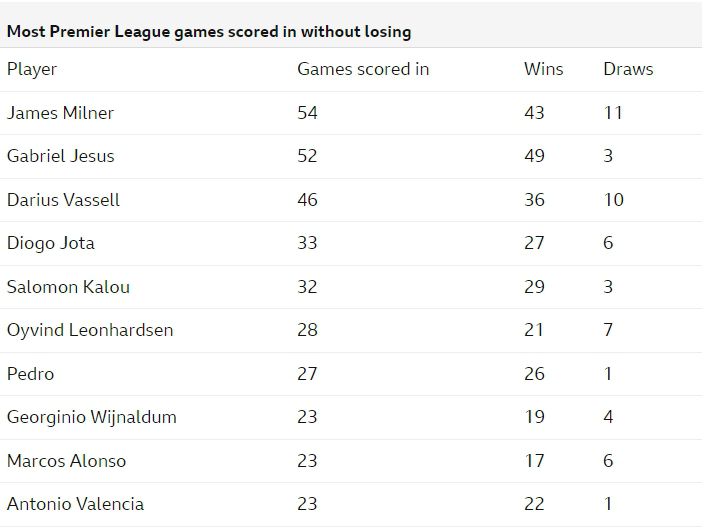Select Salomon Kalou in the list
This screenshot has height=528, width=704.
(68, 287)
